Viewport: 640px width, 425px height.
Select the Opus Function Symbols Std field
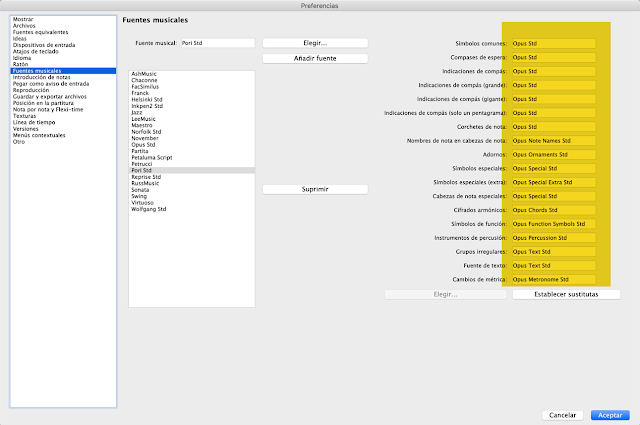(554, 224)
